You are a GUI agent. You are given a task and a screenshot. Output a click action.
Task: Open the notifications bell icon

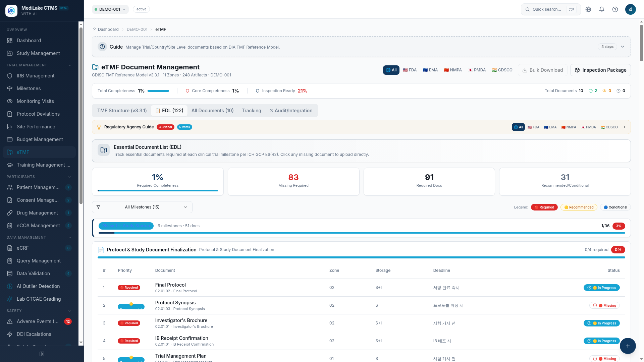pos(602,9)
